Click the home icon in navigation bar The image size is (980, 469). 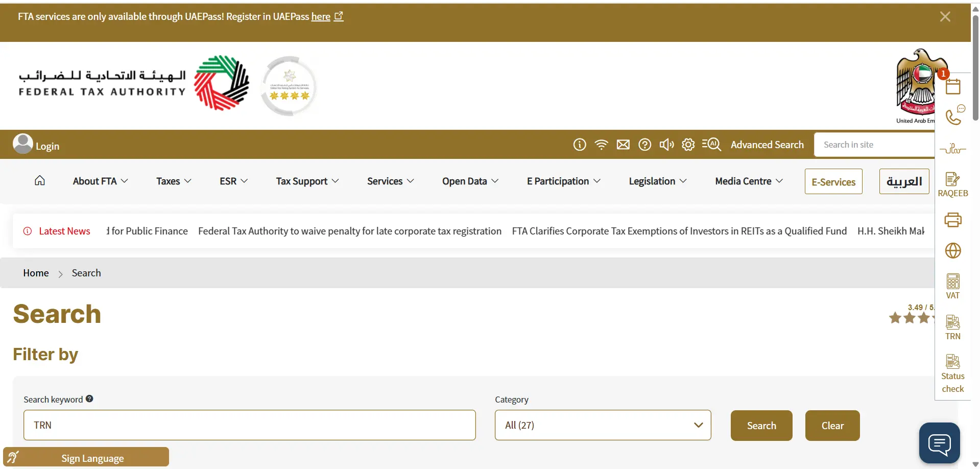click(40, 181)
